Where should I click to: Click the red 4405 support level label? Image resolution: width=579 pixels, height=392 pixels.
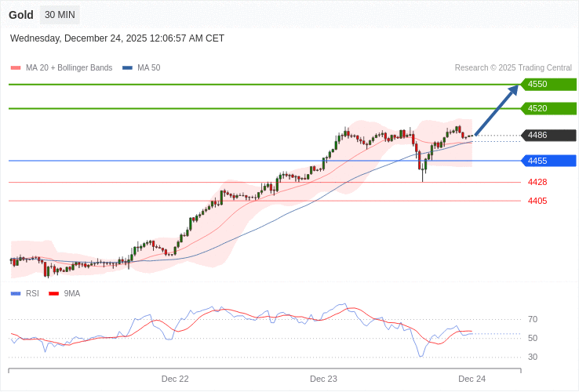[537, 201]
